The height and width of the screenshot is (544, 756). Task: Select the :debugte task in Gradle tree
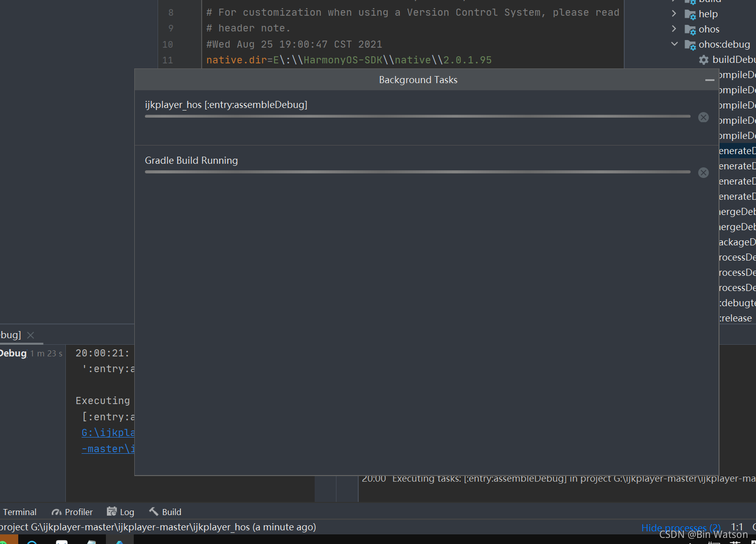[737, 303]
